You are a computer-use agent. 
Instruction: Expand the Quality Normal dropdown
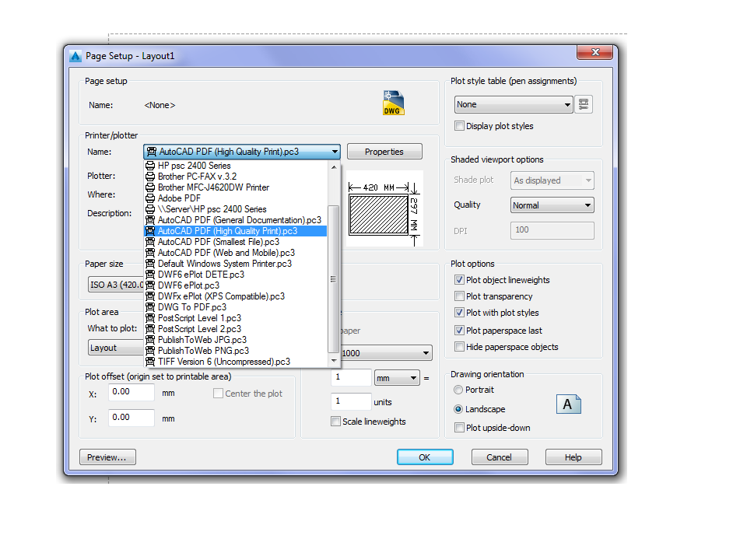pyautogui.click(x=552, y=205)
